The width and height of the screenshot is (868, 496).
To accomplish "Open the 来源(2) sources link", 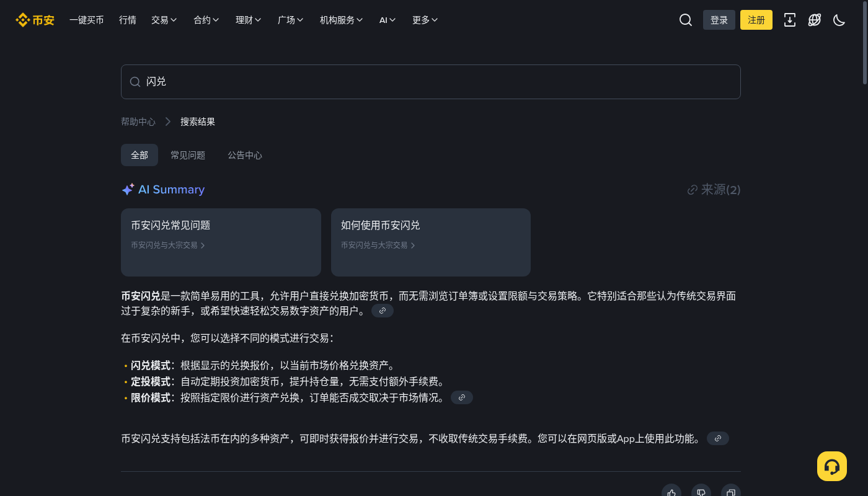I will tap(714, 190).
